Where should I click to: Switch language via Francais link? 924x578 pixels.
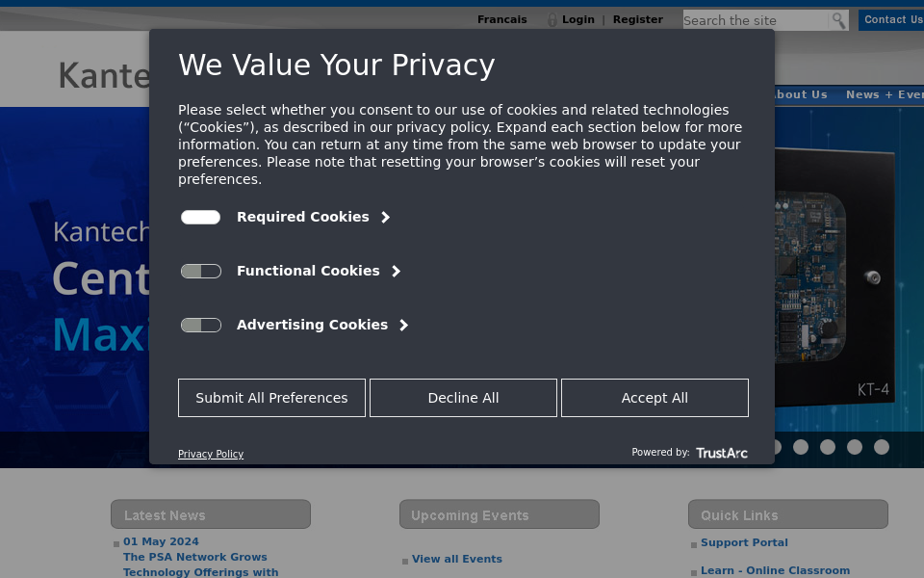502,19
